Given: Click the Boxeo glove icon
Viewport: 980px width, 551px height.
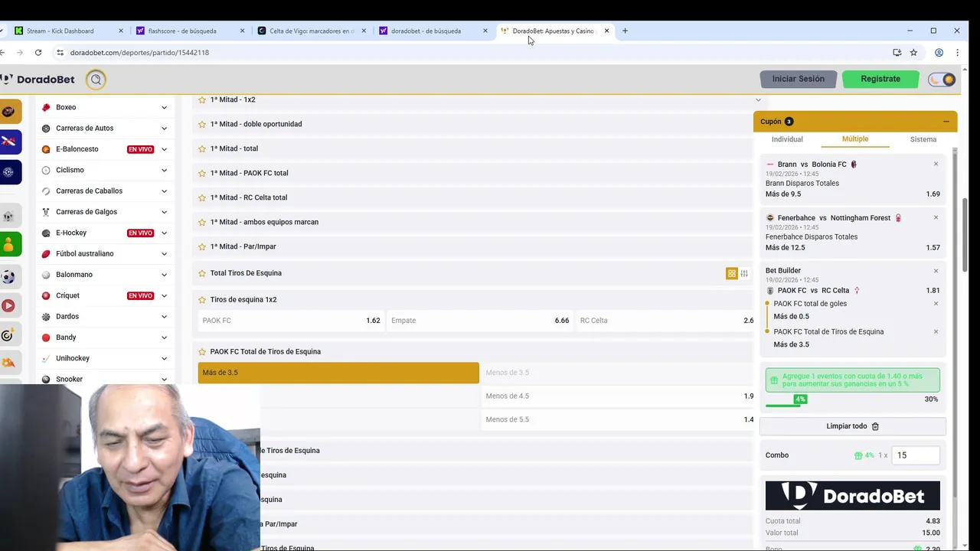Looking at the screenshot, I should tap(46, 107).
